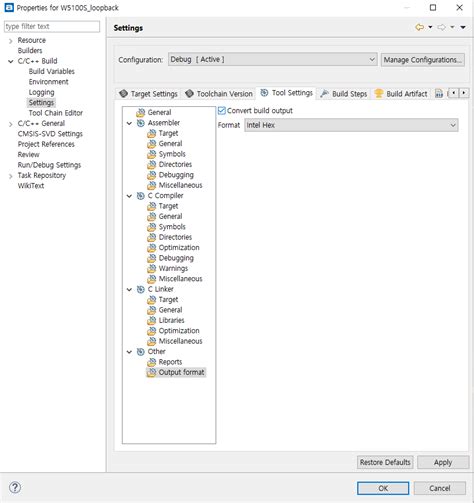The width and height of the screenshot is (474, 503).
Task: Select Settings under C/C++ Build
Action: [x=41, y=103]
